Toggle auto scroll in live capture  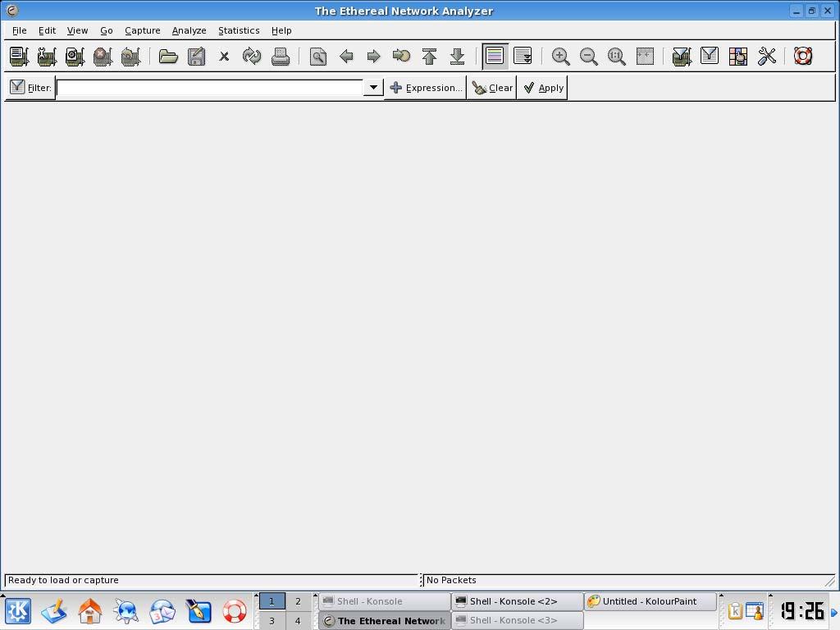pos(523,56)
